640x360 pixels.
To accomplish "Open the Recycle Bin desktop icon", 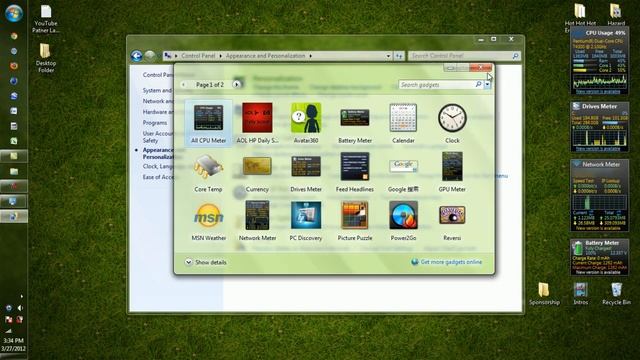I will pyautogui.click(x=616, y=293).
